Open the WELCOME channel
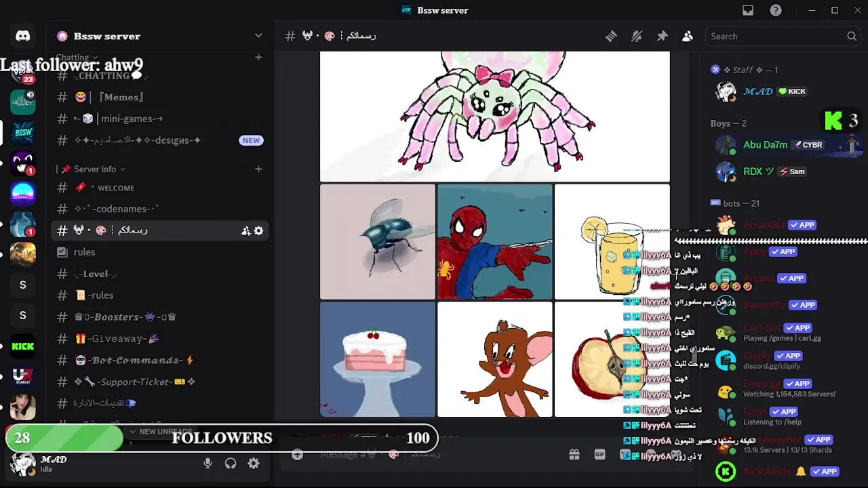 click(160, 188)
